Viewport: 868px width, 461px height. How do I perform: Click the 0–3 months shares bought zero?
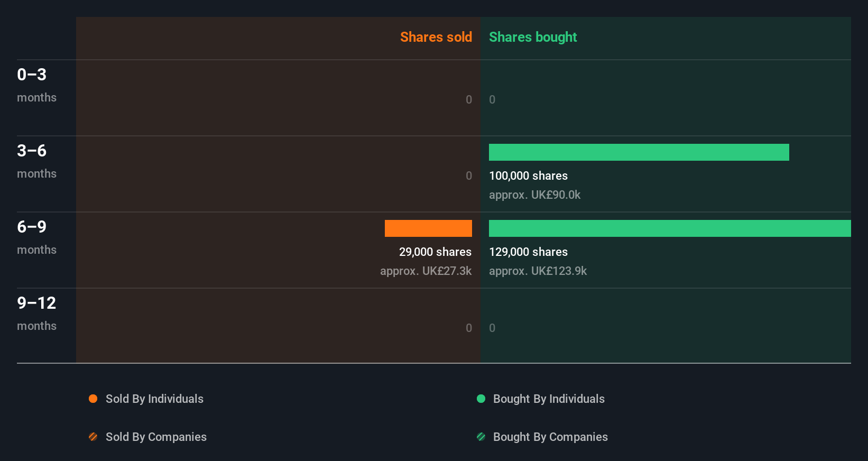click(x=492, y=99)
